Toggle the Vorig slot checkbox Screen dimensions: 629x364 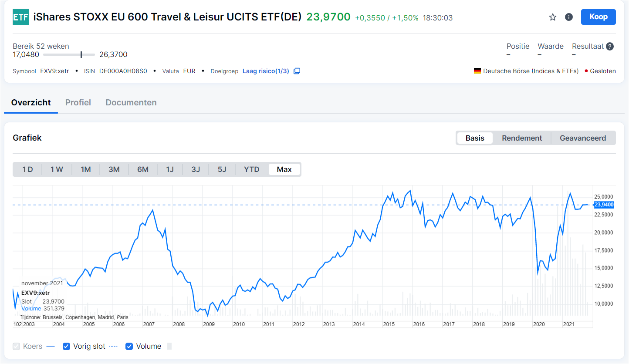(x=67, y=347)
